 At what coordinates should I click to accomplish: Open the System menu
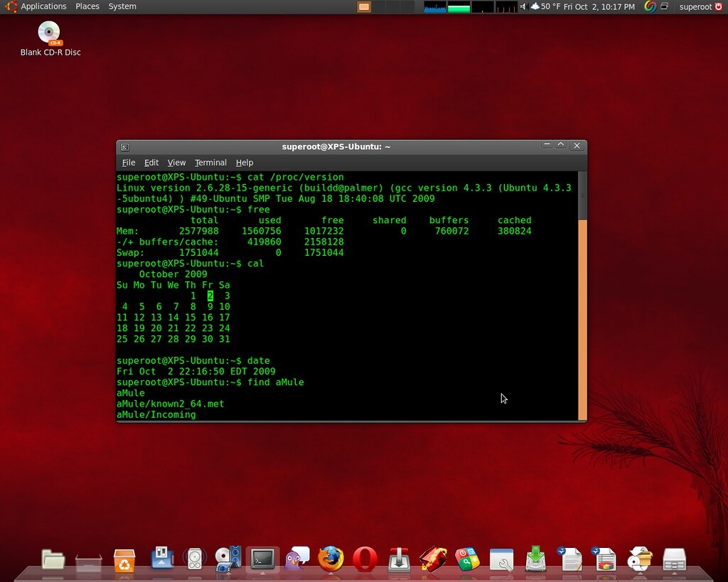coord(122,6)
